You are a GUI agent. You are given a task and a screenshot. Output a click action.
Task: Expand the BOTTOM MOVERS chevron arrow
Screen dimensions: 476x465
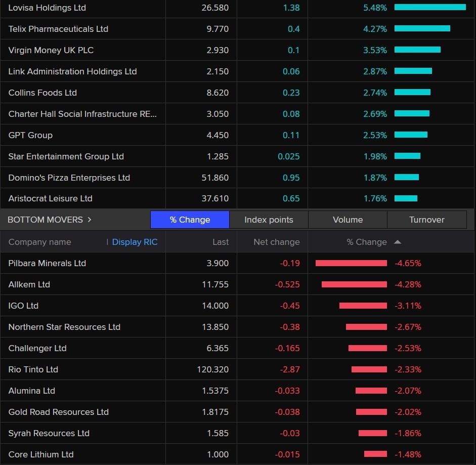(x=89, y=220)
